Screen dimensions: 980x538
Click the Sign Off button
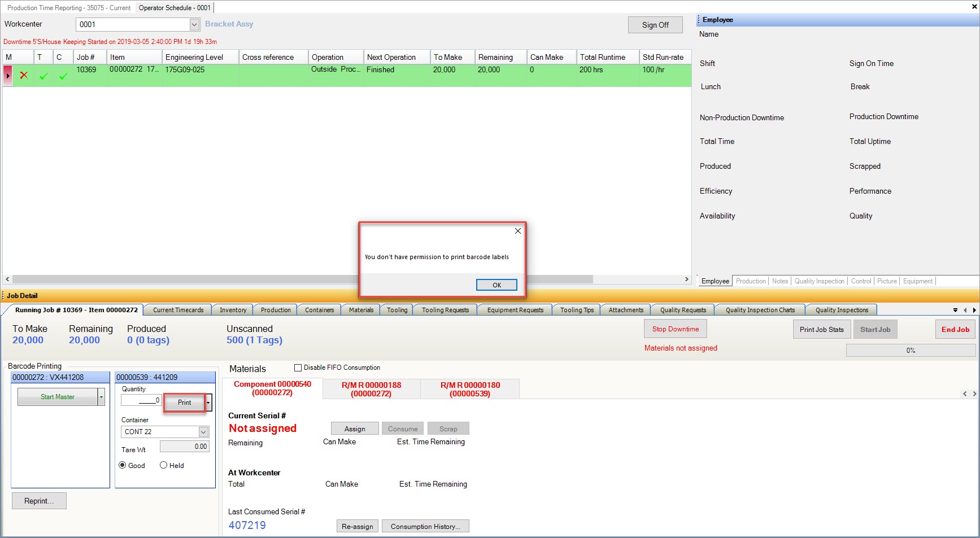(x=655, y=25)
